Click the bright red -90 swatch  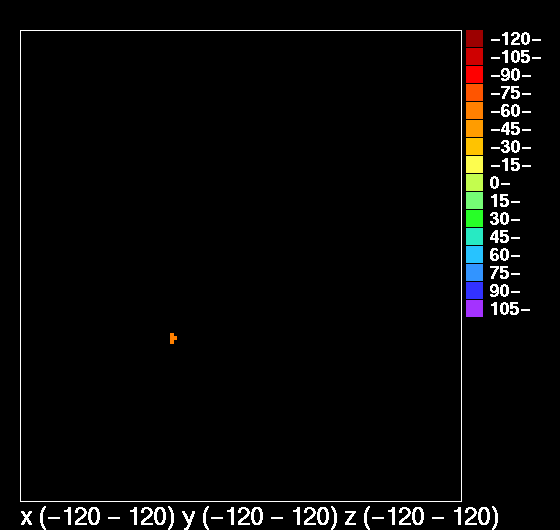(x=474, y=75)
